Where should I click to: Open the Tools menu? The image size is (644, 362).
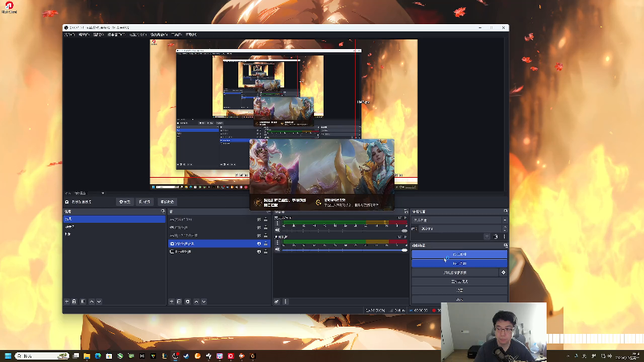pyautogui.click(x=176, y=35)
